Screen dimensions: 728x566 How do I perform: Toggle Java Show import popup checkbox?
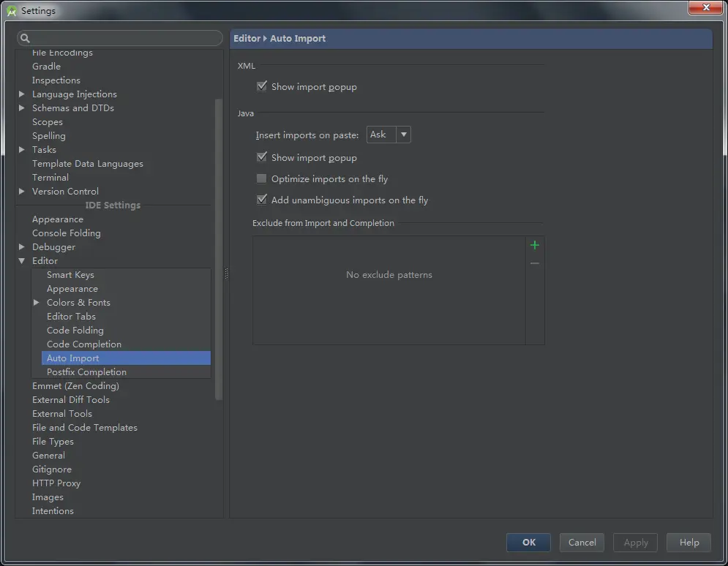[262, 157]
